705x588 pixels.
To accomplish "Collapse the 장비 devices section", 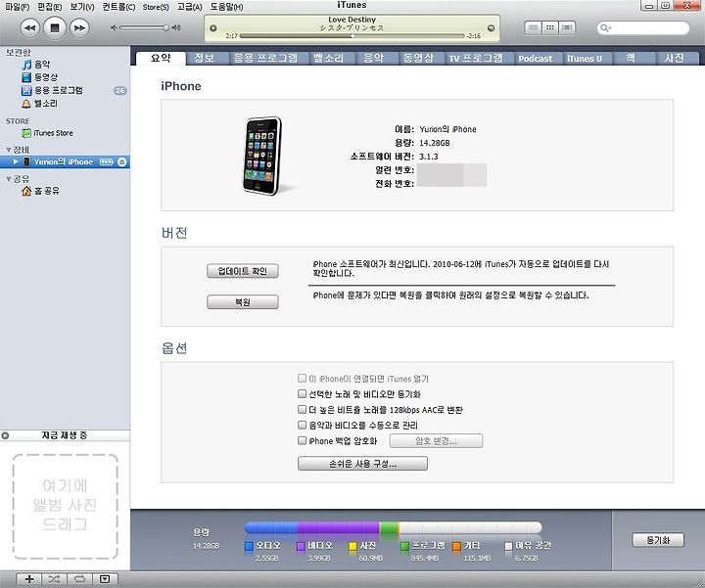I will click(x=9, y=150).
